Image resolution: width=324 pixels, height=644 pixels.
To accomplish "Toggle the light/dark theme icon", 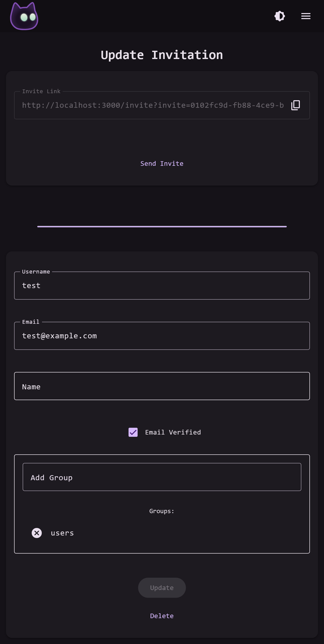I will tap(280, 16).
